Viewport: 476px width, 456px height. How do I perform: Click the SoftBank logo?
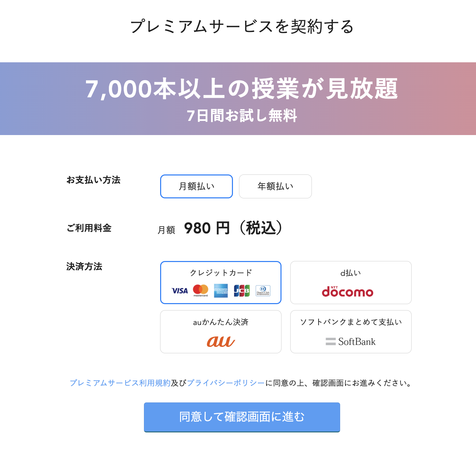[x=351, y=341]
